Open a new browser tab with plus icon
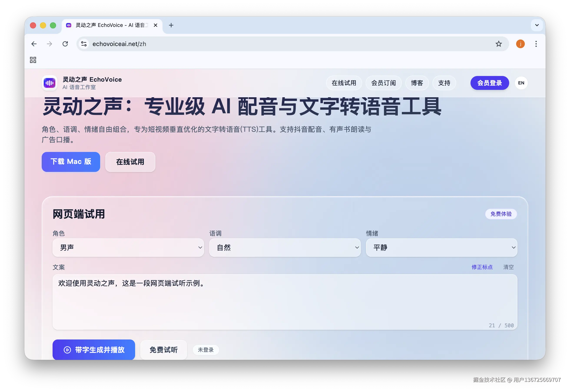570x392 pixels. tap(171, 25)
